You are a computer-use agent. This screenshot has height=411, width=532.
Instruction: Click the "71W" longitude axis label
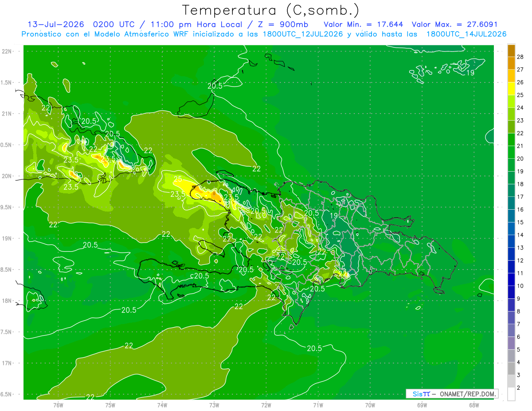tap(318, 405)
